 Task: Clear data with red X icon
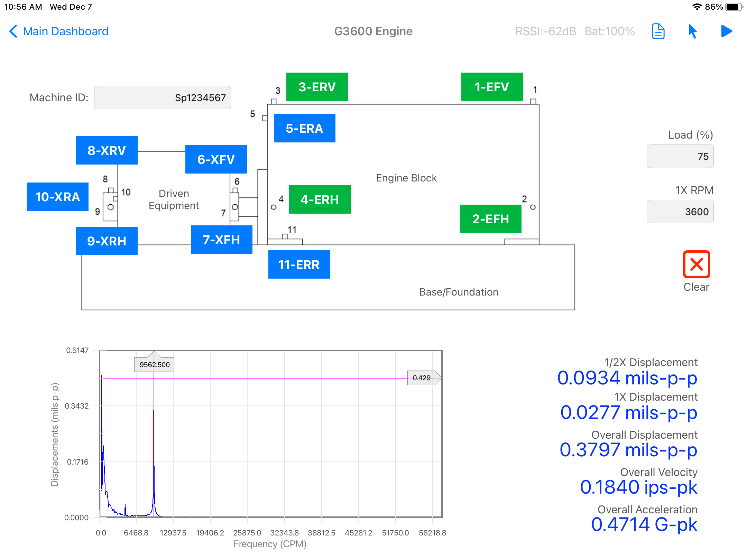697,264
